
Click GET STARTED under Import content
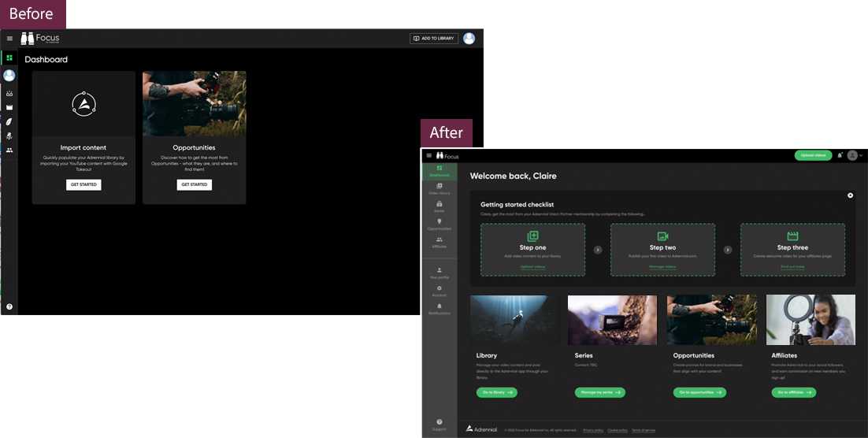83,184
